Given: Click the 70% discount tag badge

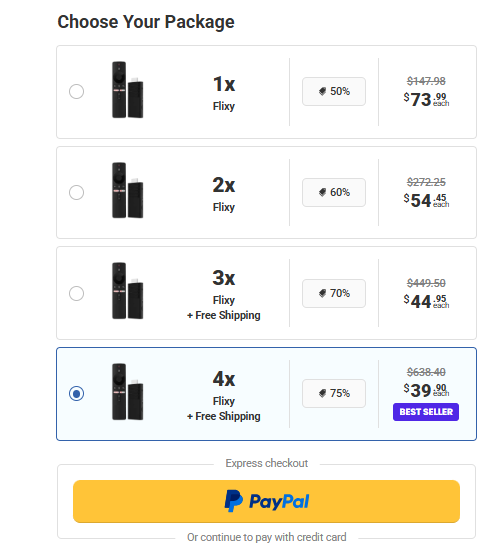Looking at the screenshot, I should click(334, 293).
